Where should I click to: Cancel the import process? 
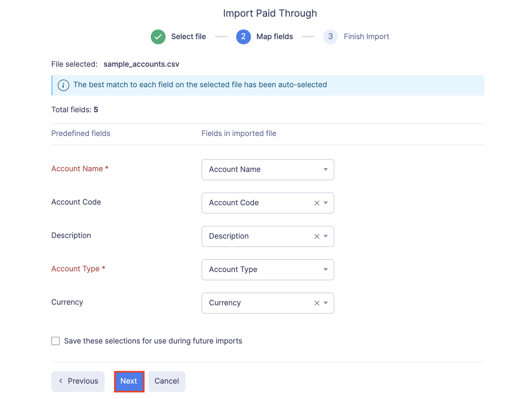(167, 381)
